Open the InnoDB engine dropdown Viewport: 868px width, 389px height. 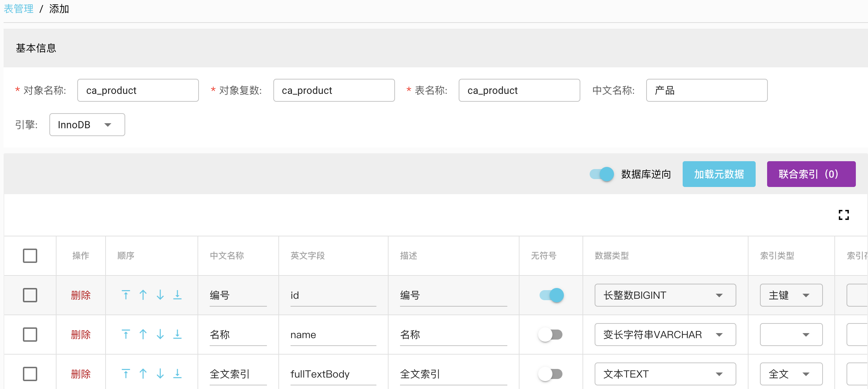pyautogui.click(x=87, y=125)
